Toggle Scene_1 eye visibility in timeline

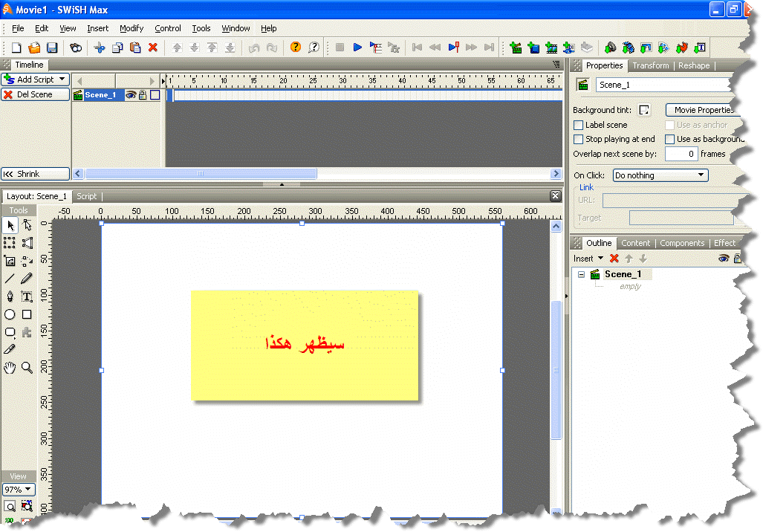point(130,95)
